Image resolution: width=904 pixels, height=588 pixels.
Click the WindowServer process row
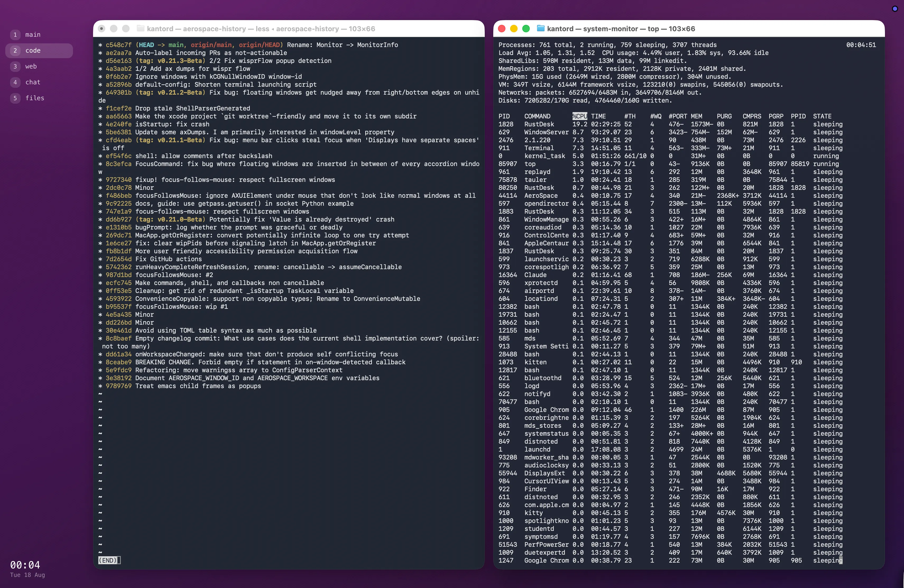(x=670, y=132)
